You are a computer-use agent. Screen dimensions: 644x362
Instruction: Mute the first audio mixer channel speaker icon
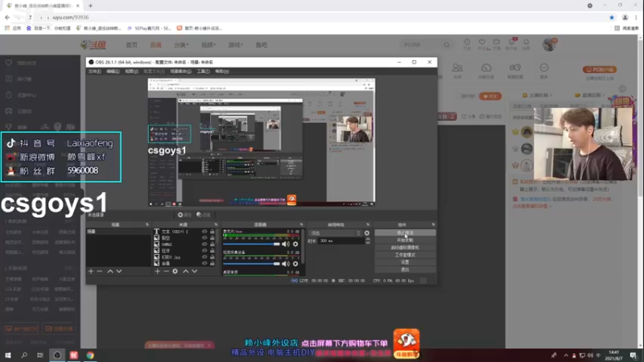pyautogui.click(x=286, y=245)
